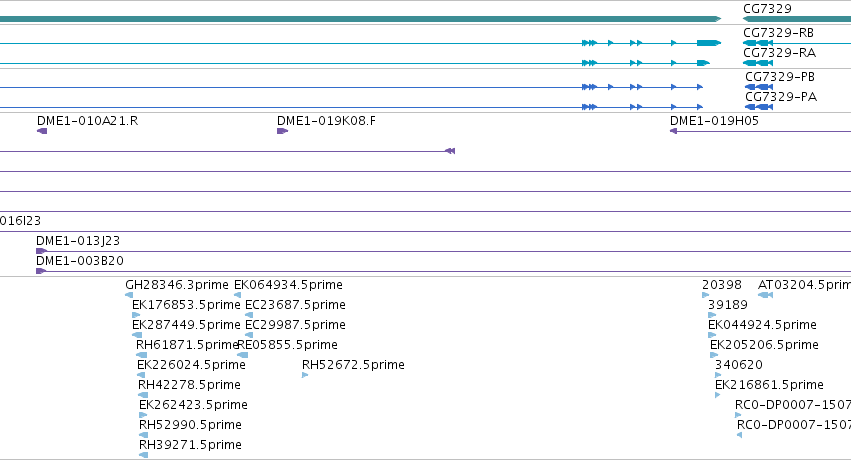Click the CG7329 gene label
Image resolution: width=851 pixels, height=460 pixels.
point(767,9)
